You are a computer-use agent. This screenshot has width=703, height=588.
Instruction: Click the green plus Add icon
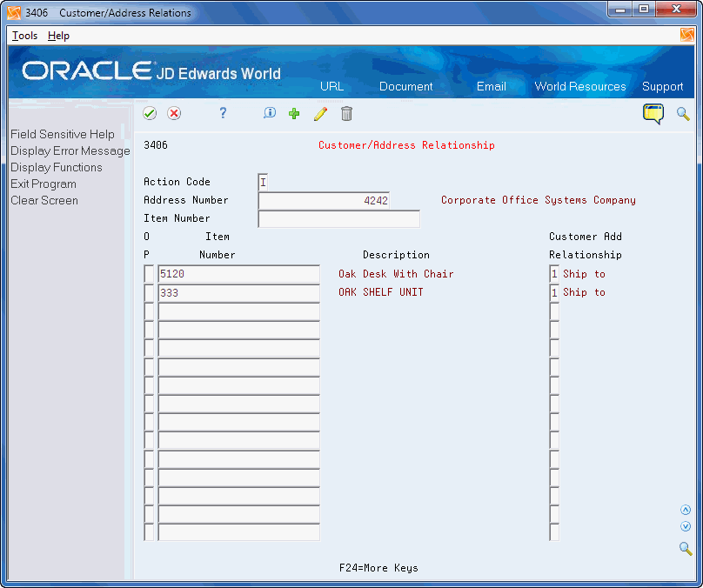[x=294, y=113]
